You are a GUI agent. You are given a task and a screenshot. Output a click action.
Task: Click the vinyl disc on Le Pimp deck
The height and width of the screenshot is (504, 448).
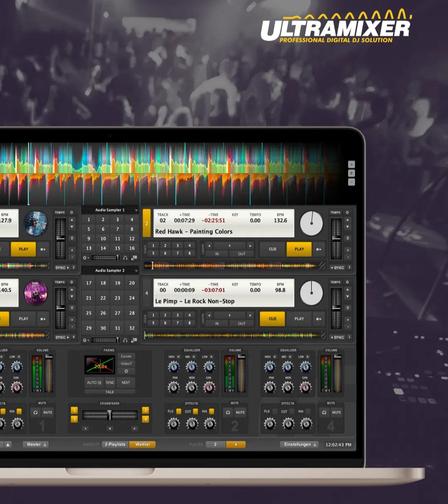(x=311, y=293)
